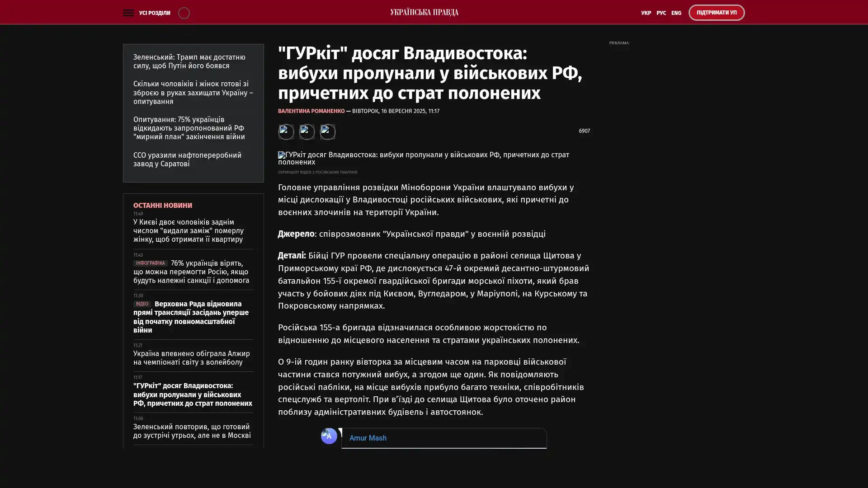Open the ВІДЕО tag on Верховна Рада item

pos(142,304)
